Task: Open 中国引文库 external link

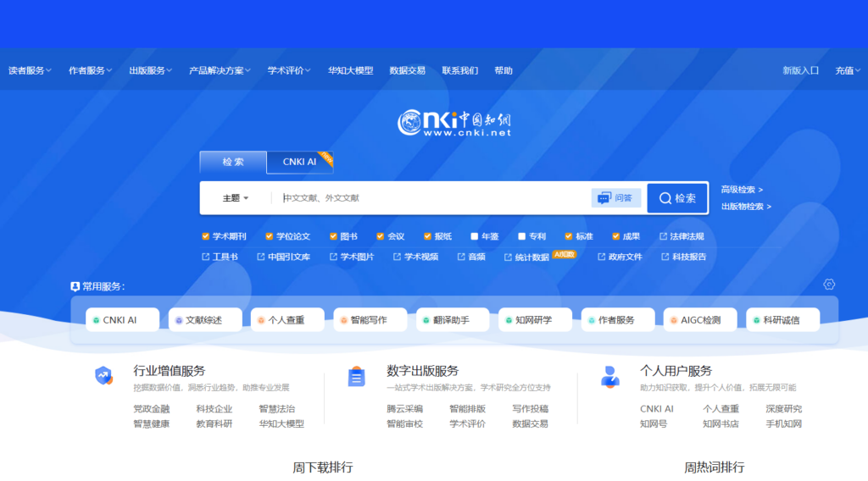Action: click(283, 257)
